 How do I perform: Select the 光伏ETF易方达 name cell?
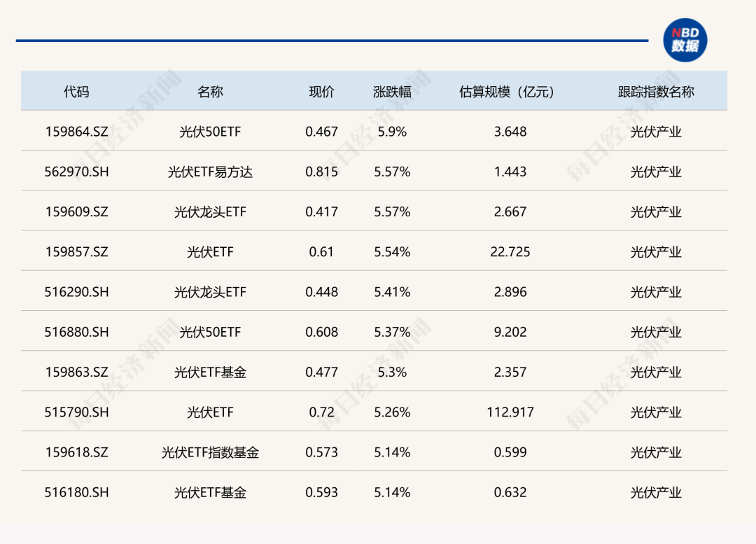[210, 172]
